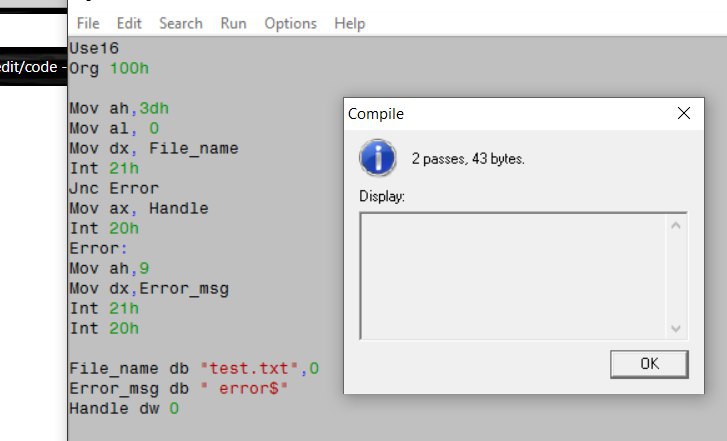
Task: Click the 'Error:' label line
Action: [x=98, y=248]
